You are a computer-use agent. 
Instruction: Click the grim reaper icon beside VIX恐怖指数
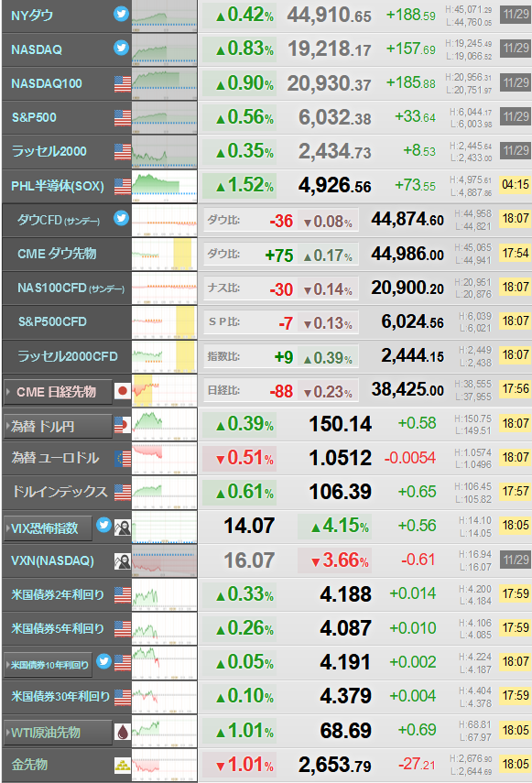(123, 527)
